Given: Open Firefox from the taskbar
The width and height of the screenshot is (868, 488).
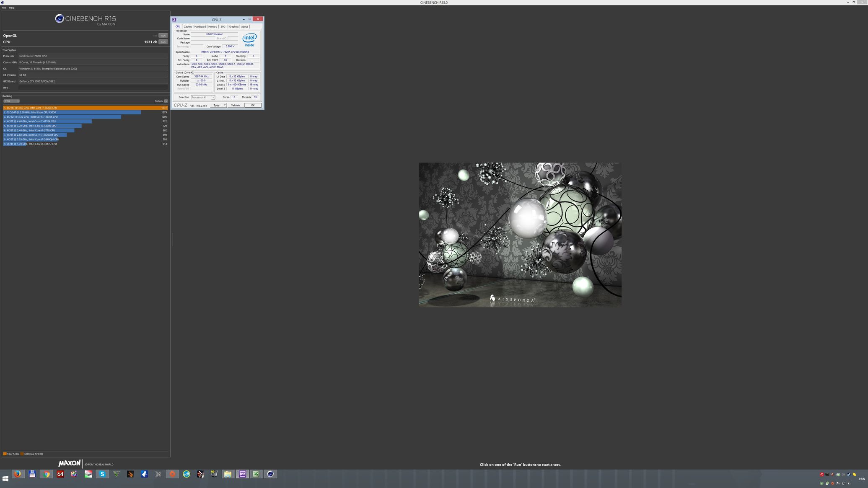Looking at the screenshot, I should point(18,474).
